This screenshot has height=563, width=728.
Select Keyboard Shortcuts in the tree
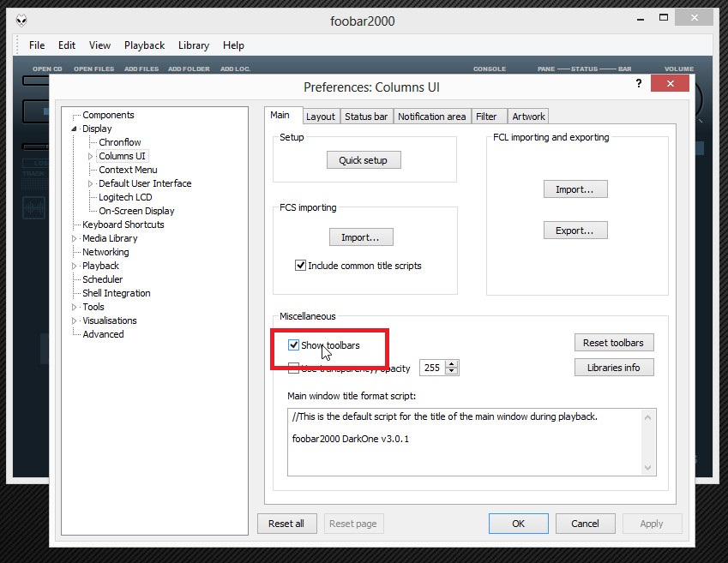coord(123,225)
